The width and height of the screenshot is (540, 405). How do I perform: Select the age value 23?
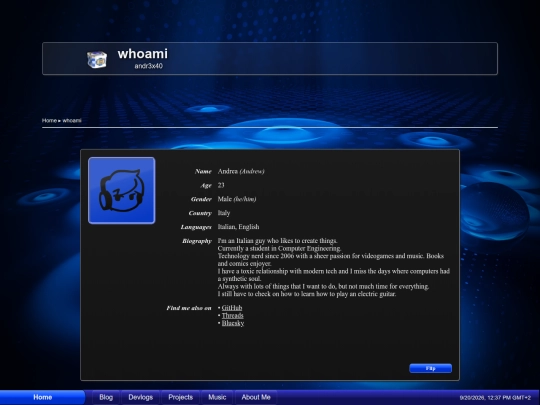(x=221, y=185)
